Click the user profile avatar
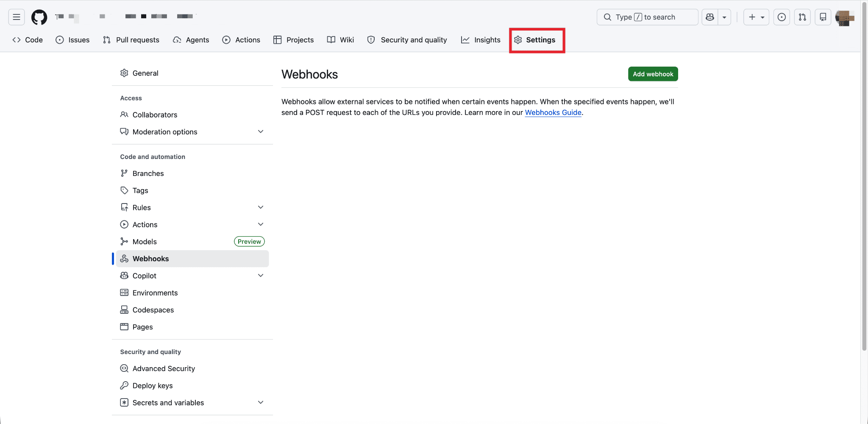Image resolution: width=868 pixels, height=424 pixels. [x=844, y=17]
